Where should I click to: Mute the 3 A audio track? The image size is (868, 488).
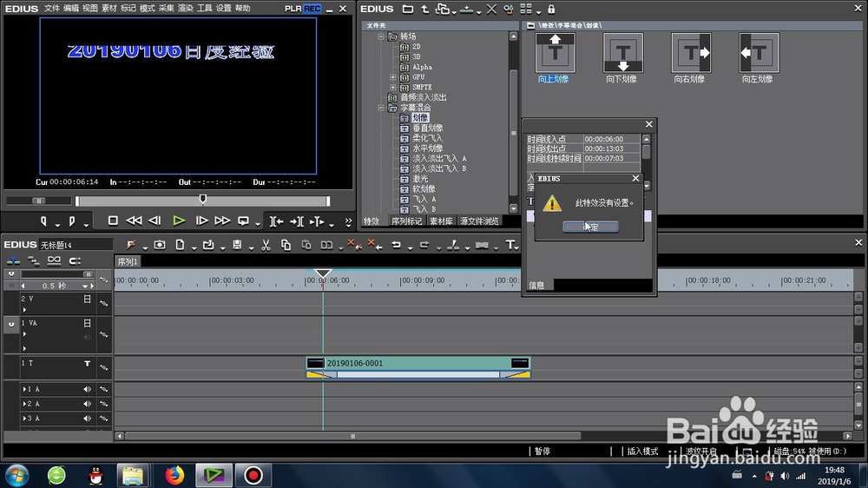[87, 419]
